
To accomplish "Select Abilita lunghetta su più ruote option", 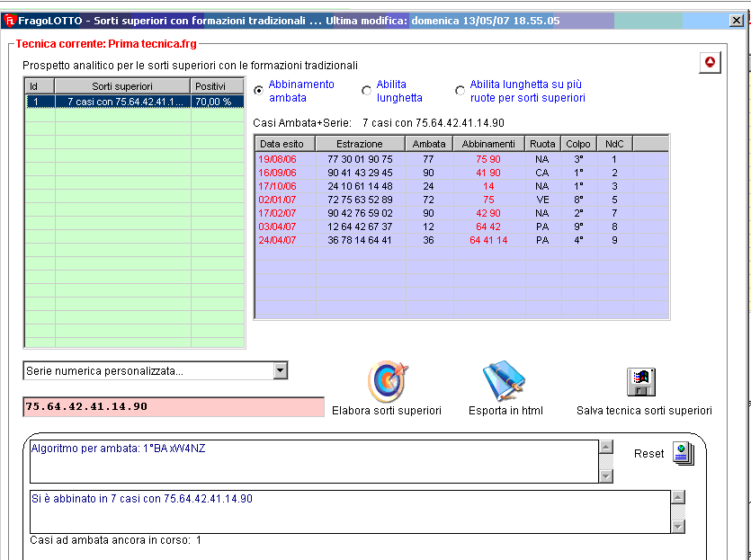I will 460,91.
